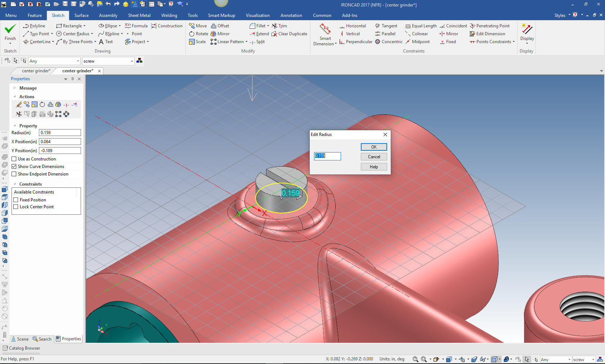Open the Catalog Browser
The image size is (605, 364).
22,348
